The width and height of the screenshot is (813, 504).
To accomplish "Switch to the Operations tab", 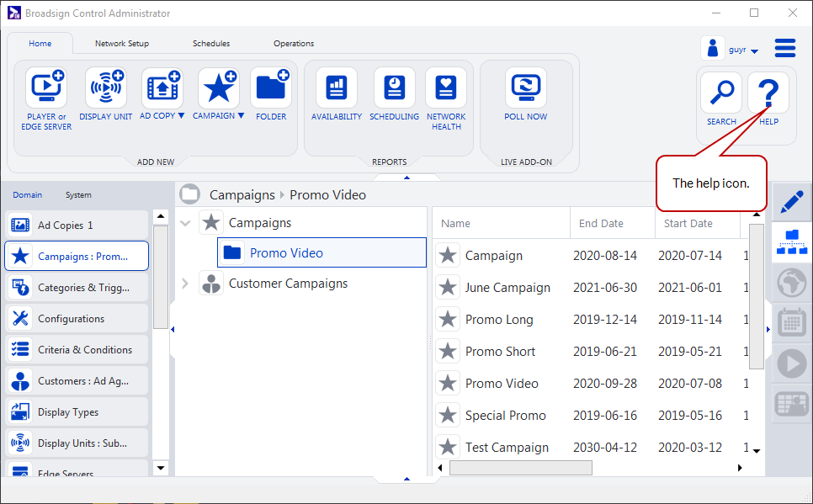I will pos(294,44).
